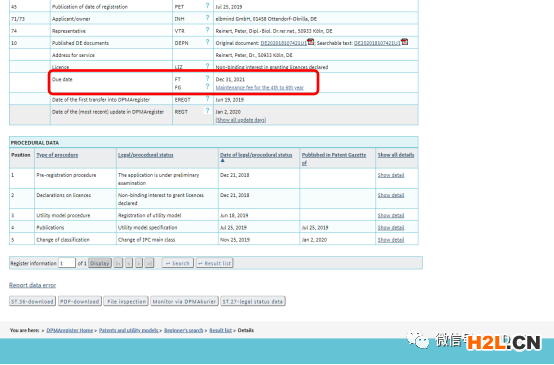554x365 pixels.
Task: Sort table by Type of procedure header
Action: (x=57, y=155)
